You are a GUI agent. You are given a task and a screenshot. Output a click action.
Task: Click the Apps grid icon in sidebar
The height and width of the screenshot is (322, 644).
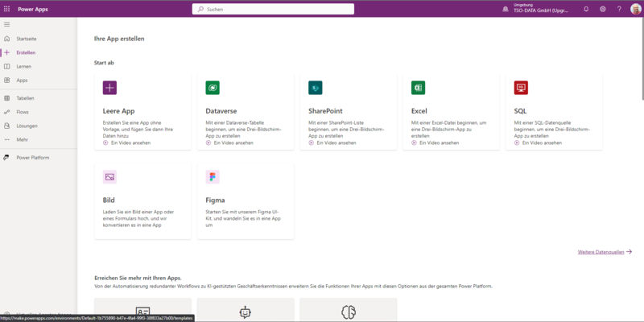tap(6, 80)
